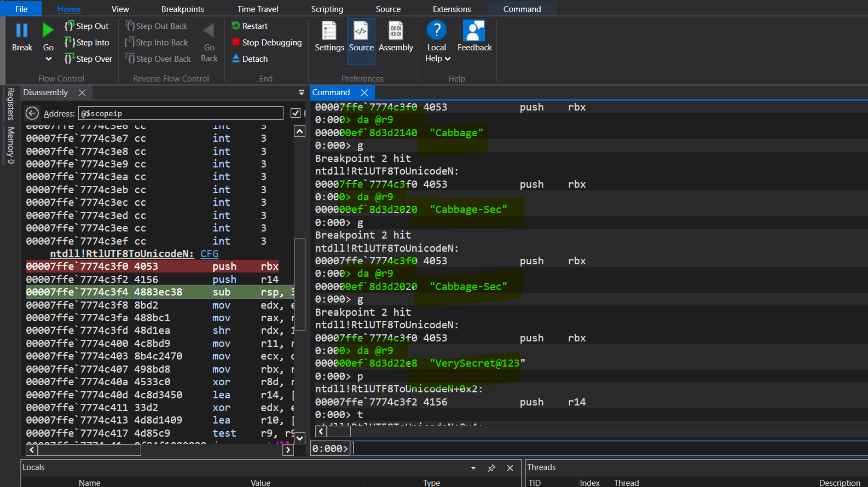This screenshot has width=868, height=487.
Task: Expand the Go dropdown arrow
Action: [x=48, y=59]
